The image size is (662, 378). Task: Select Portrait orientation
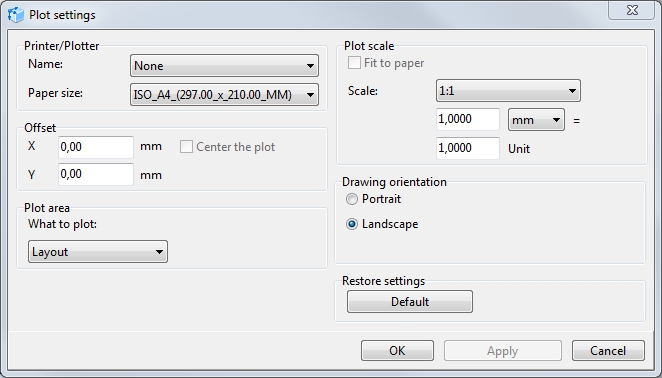click(x=352, y=199)
